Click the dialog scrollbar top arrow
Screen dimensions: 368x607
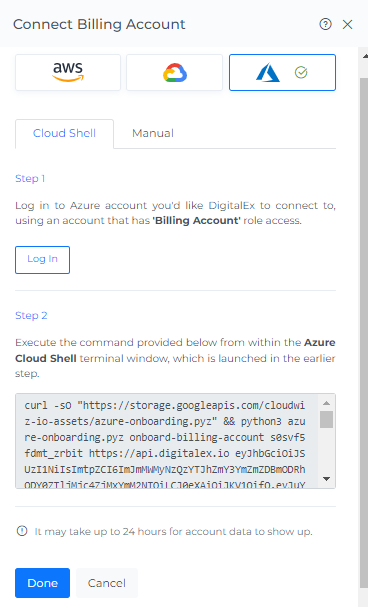[365, 56]
